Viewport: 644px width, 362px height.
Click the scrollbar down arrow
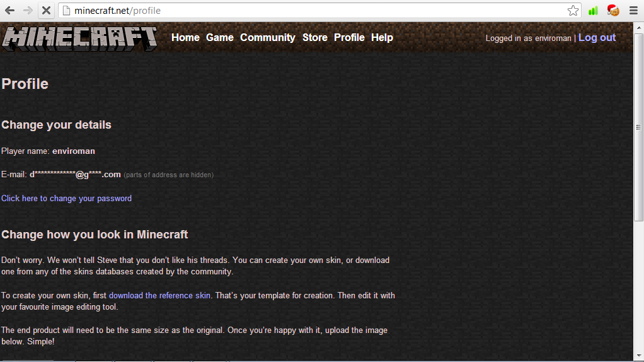(638, 356)
